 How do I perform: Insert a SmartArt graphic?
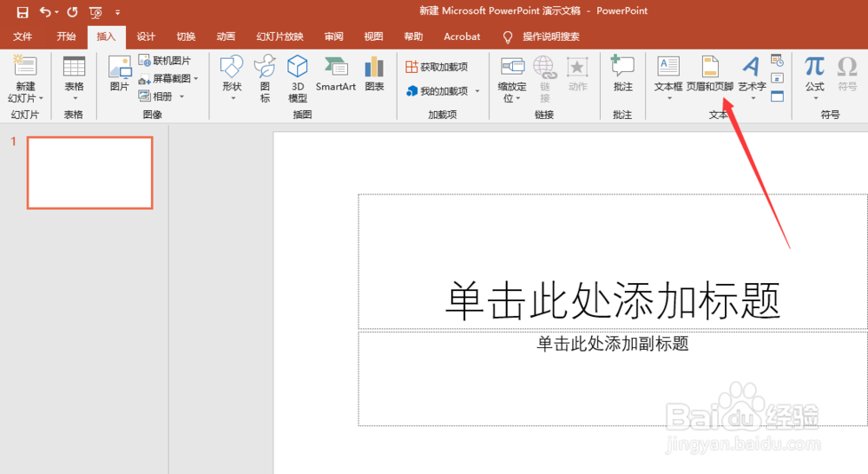335,74
